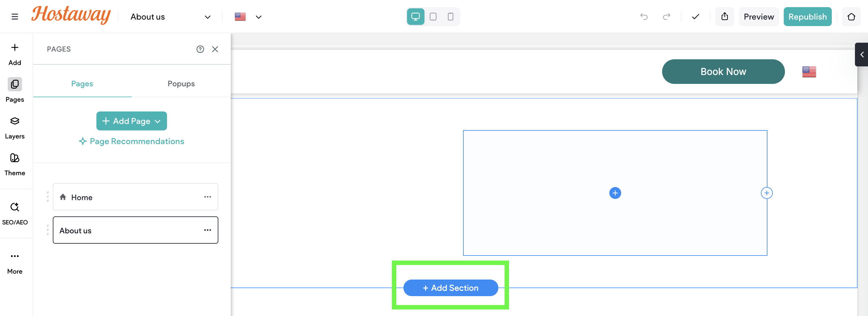Image resolution: width=868 pixels, height=316 pixels.
Task: Click the share/export icon
Action: click(x=724, y=17)
